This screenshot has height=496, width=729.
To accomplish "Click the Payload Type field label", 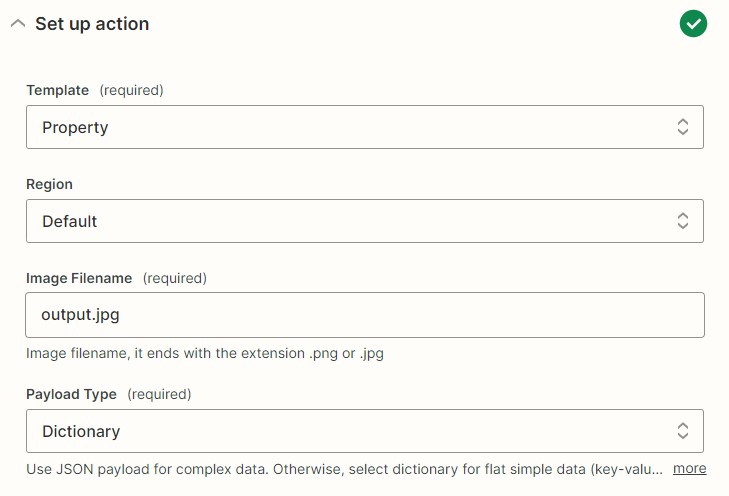I will 71,394.
